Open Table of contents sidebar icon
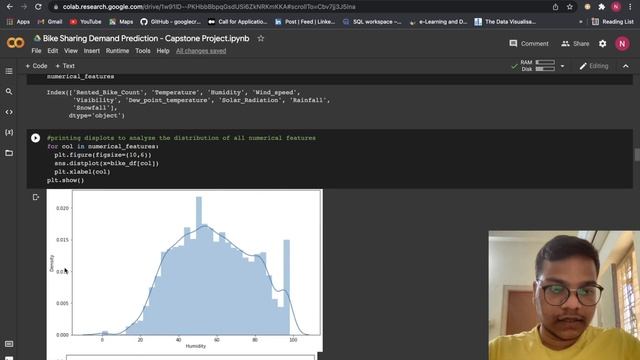 tap(9, 71)
